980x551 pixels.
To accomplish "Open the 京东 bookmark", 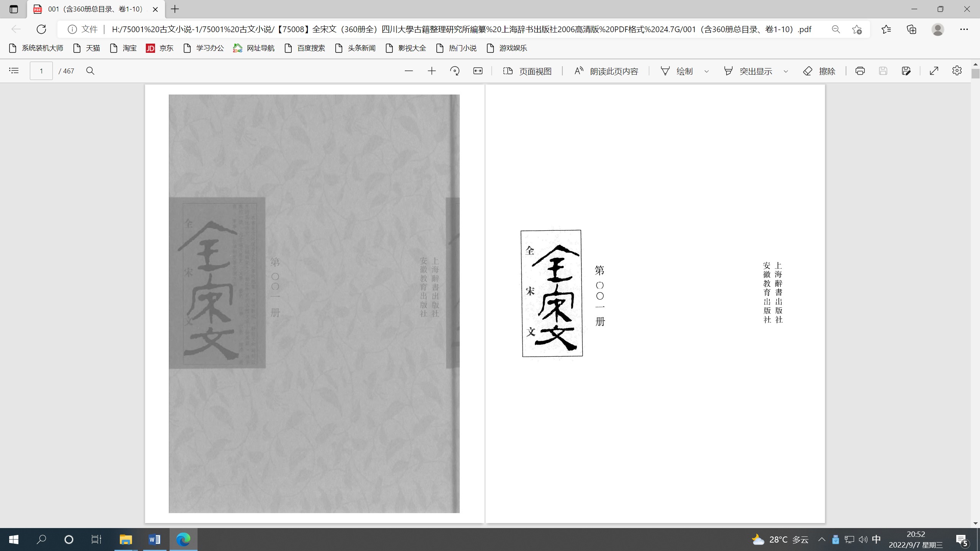I will tap(160, 48).
